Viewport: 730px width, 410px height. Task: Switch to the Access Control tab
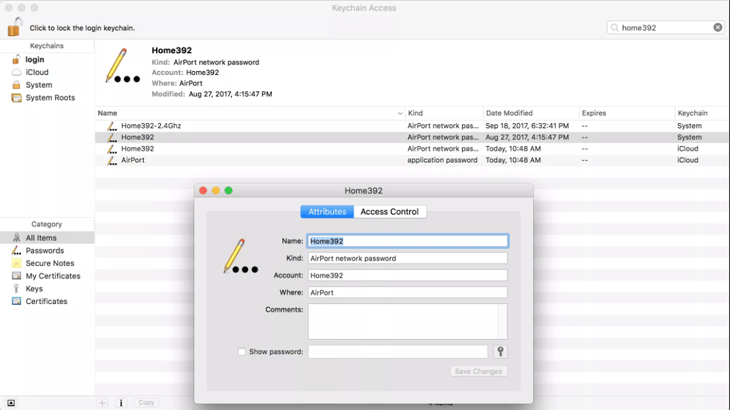[x=389, y=212]
